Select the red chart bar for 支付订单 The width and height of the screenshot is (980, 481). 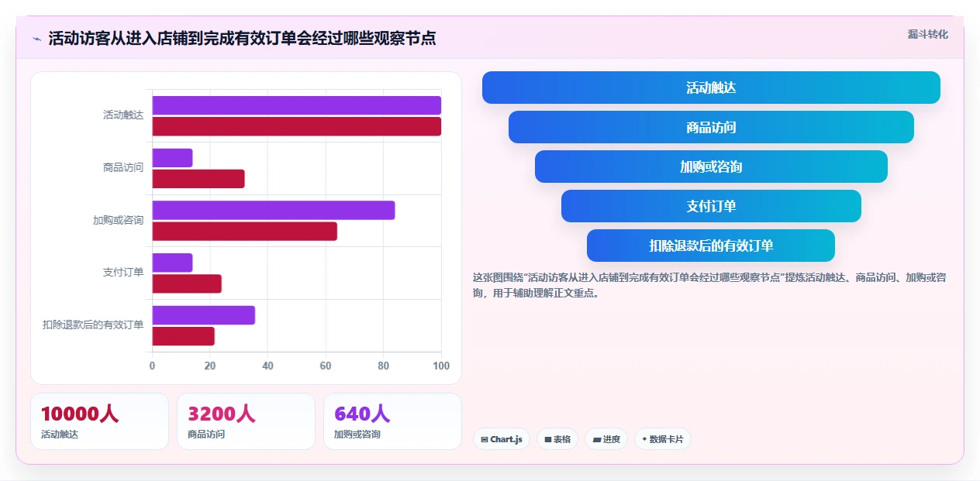187,283
